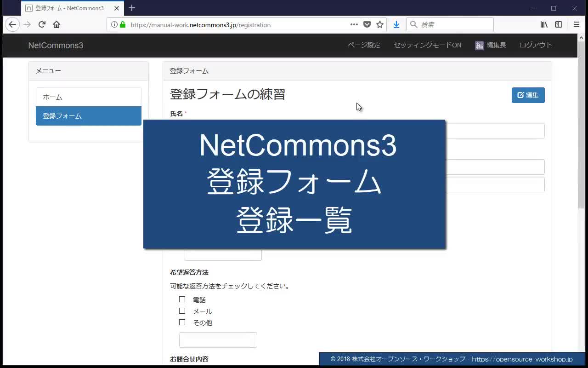Focus the 検索 search box
The height and width of the screenshot is (368, 588).
click(450, 25)
